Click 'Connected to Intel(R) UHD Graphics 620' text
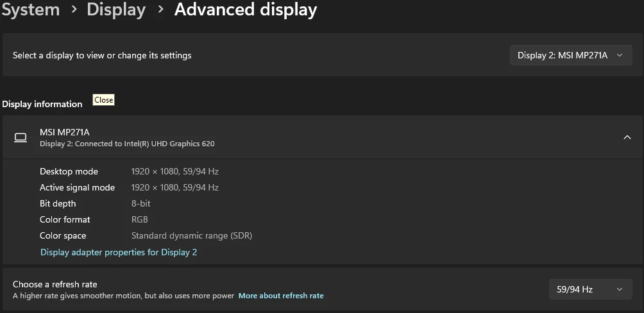 (144, 144)
